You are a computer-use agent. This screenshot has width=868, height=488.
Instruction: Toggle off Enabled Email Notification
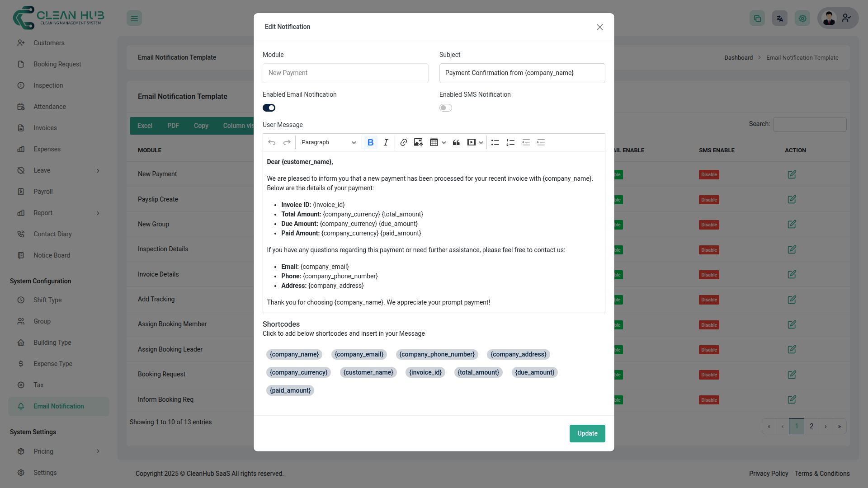tap(269, 108)
